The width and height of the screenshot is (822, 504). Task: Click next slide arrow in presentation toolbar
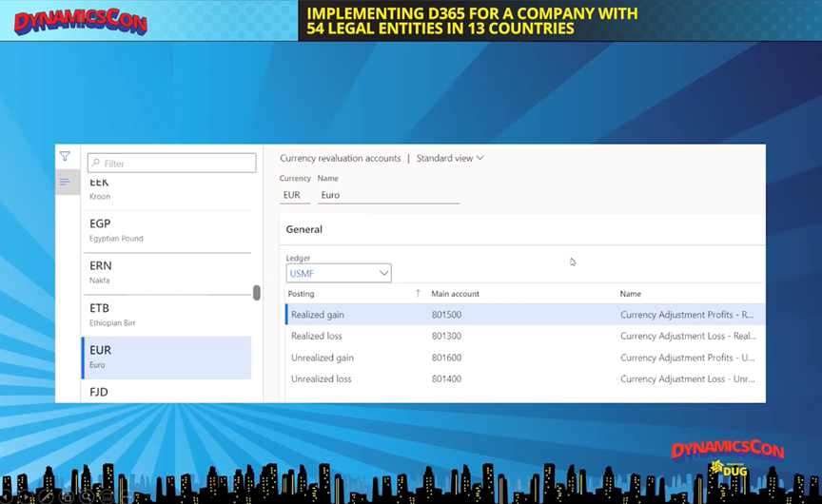coord(27,495)
